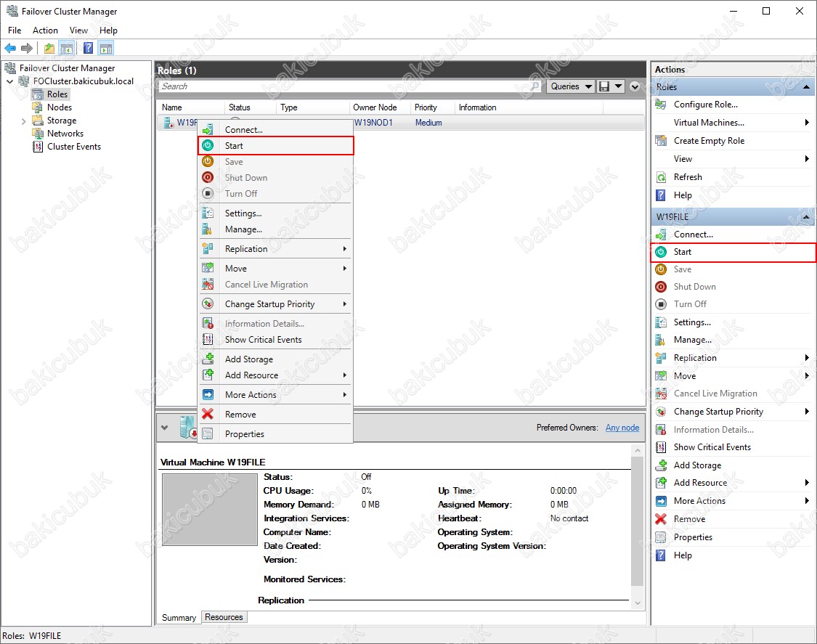Collapse the FOCluster.bakicubuk.local tree node
Viewport: 817px width, 644px height.
click(10, 81)
